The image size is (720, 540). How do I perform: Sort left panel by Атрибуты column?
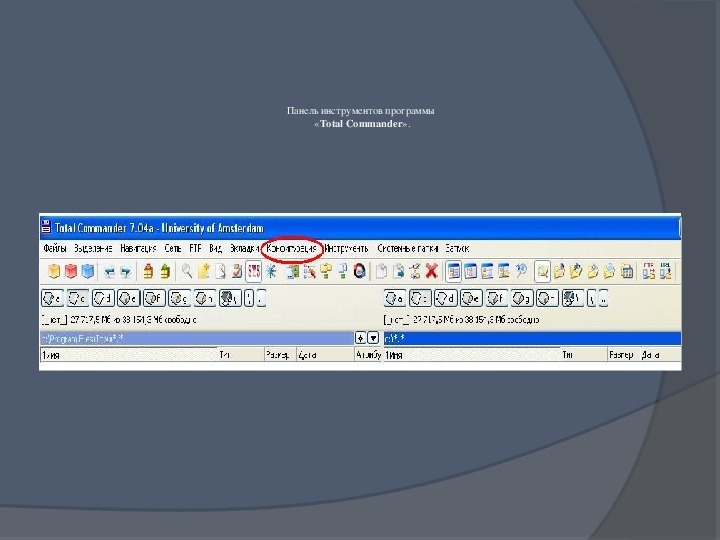coord(368,354)
